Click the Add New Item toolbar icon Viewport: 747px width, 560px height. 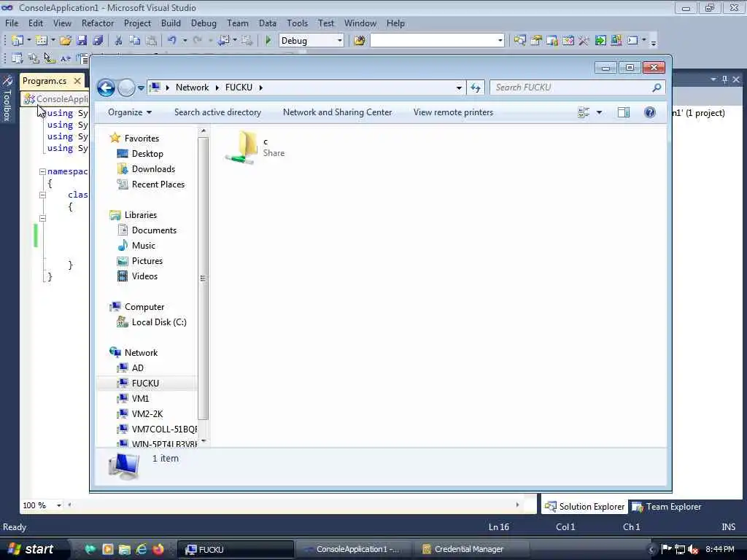pos(42,41)
